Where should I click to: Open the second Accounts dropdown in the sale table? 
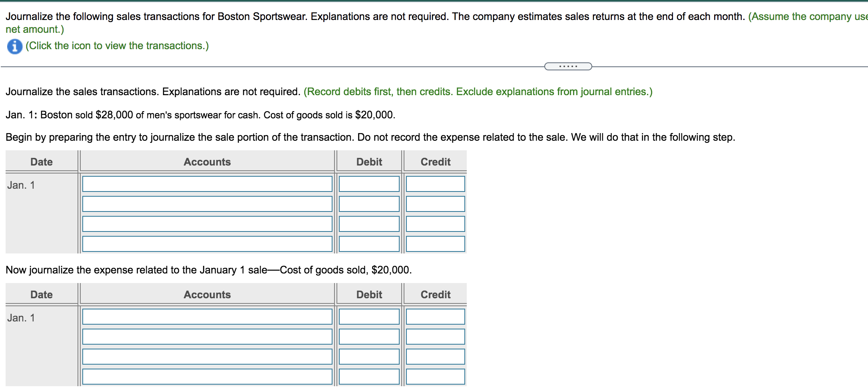207,203
